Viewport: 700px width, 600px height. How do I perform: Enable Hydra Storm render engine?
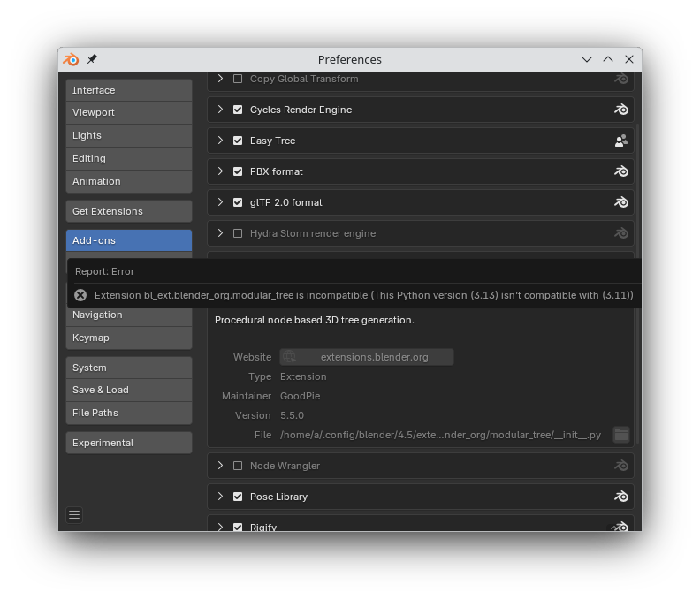coord(238,233)
